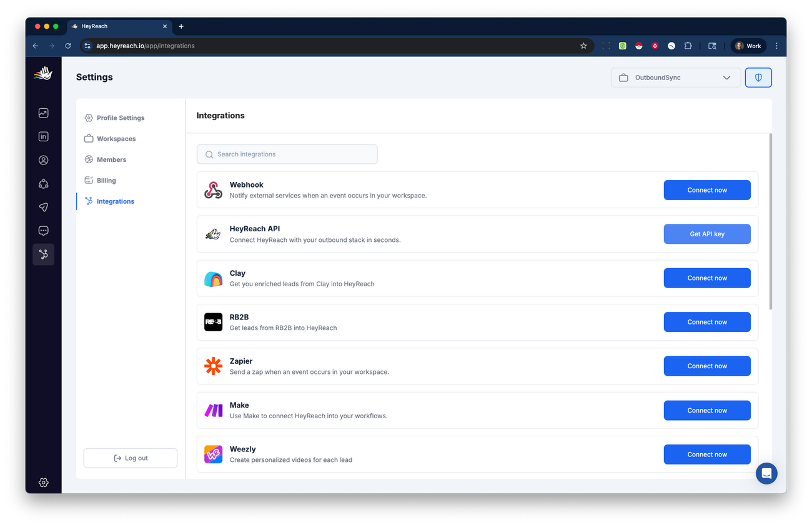Open the settings gear at the sidebar bottom

coord(43,482)
